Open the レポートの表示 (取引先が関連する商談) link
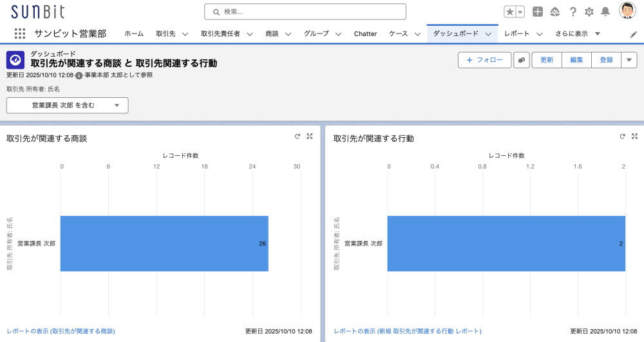644x342 pixels. tap(61, 331)
